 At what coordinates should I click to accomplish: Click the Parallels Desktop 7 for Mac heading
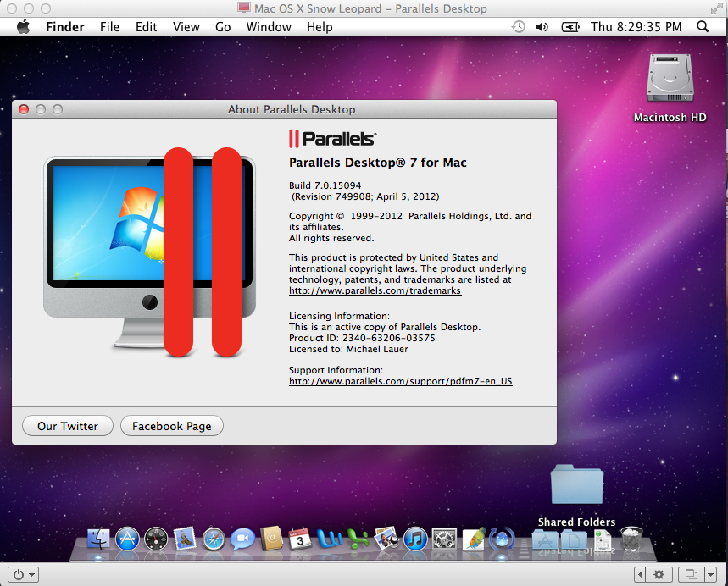(377, 163)
